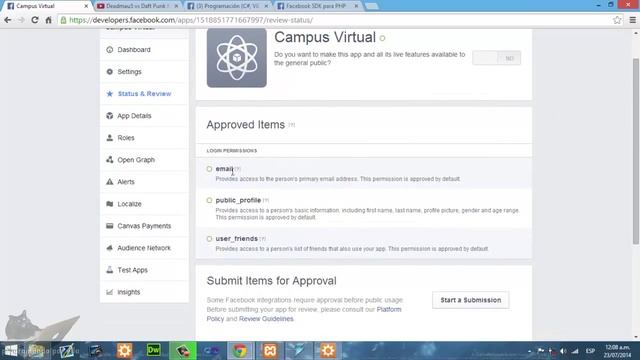
Task: Bookmark this page with the star
Action: (617, 20)
